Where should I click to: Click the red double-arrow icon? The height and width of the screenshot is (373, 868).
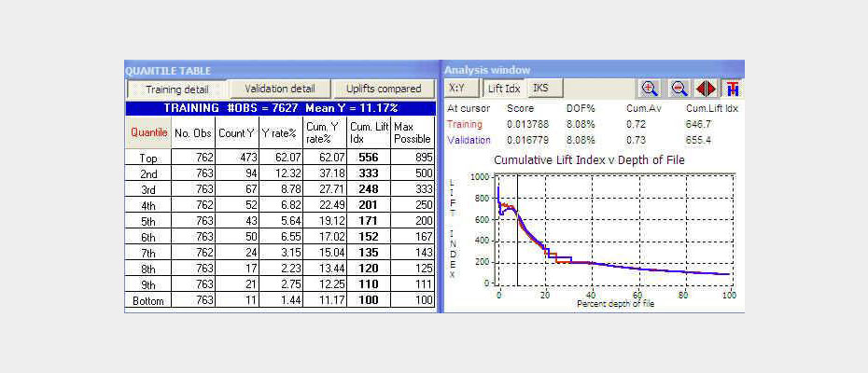(706, 89)
